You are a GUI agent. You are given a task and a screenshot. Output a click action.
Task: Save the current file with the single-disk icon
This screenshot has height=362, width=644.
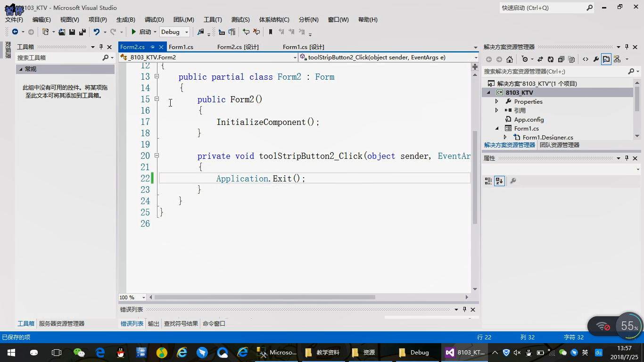pyautogui.click(x=72, y=32)
